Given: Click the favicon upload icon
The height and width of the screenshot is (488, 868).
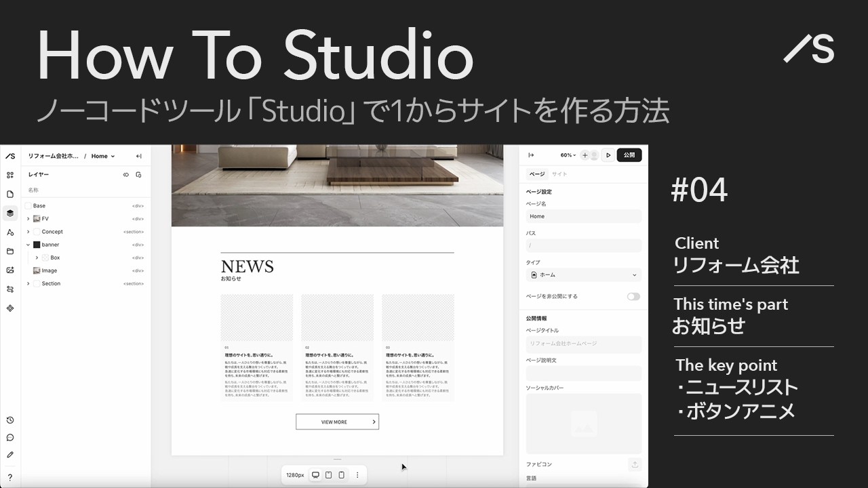Looking at the screenshot, I should [635, 464].
